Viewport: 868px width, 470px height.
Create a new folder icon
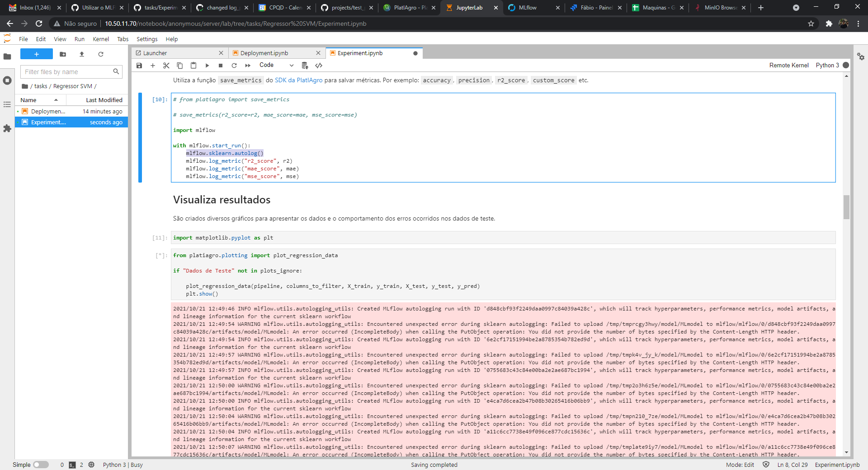63,54
